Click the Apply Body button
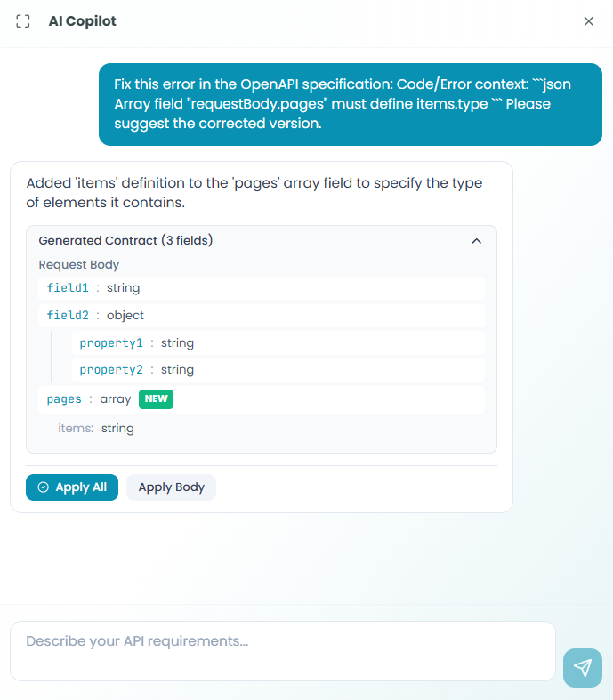The height and width of the screenshot is (700, 613). [171, 487]
